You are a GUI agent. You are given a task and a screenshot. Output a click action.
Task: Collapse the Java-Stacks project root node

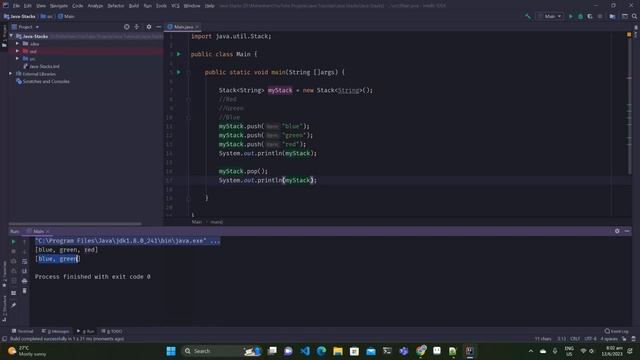[11, 36]
